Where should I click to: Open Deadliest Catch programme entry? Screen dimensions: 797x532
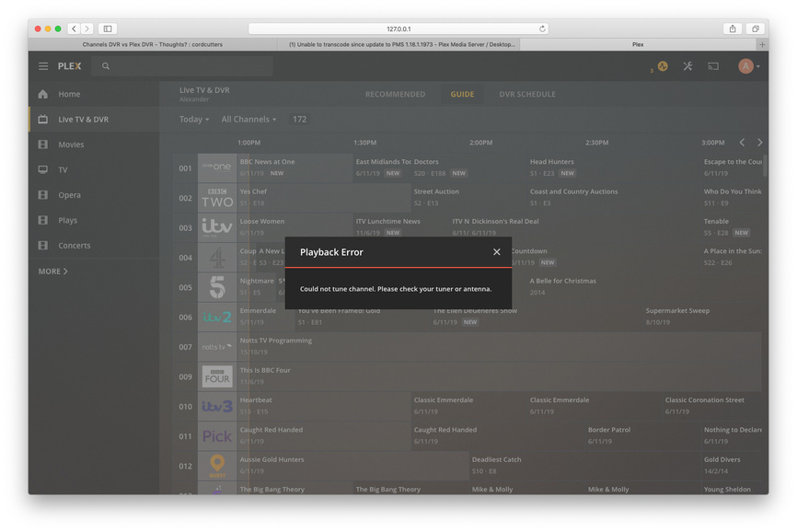pyautogui.click(x=584, y=466)
